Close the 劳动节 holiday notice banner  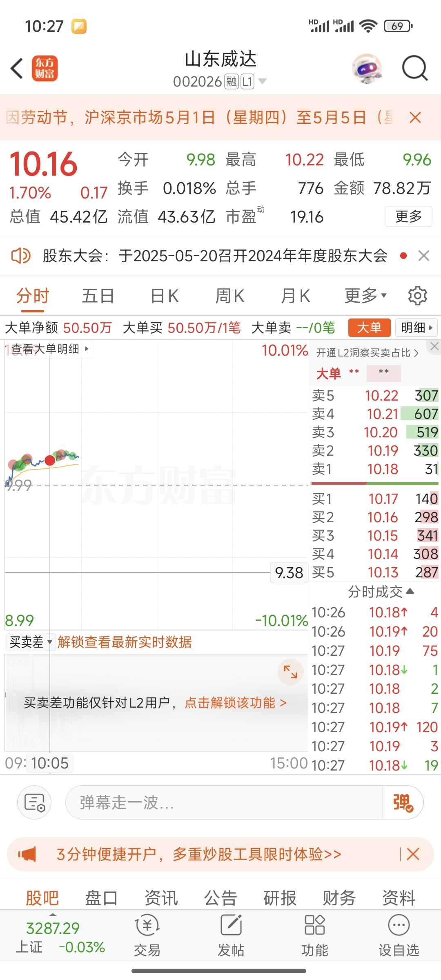[415, 118]
